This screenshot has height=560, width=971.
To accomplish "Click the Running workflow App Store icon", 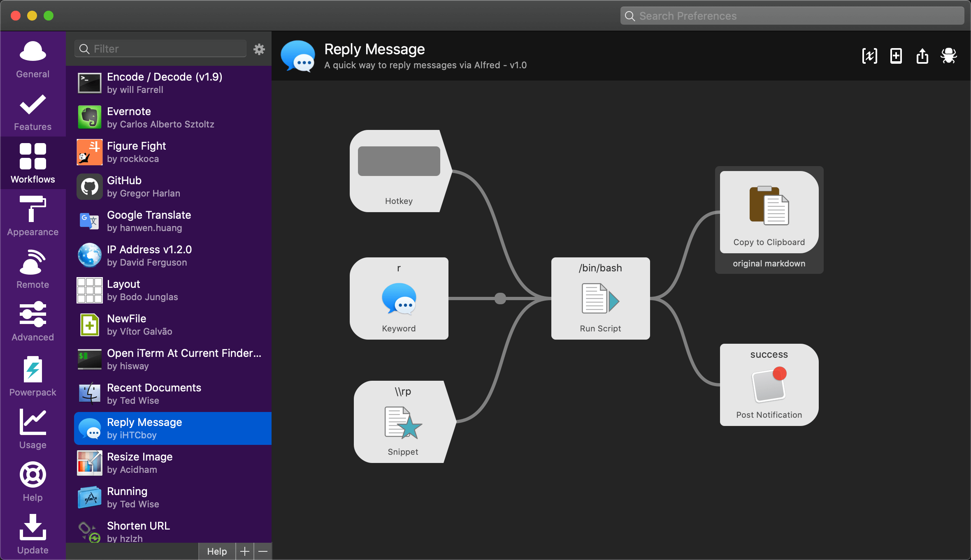I will pyautogui.click(x=90, y=498).
